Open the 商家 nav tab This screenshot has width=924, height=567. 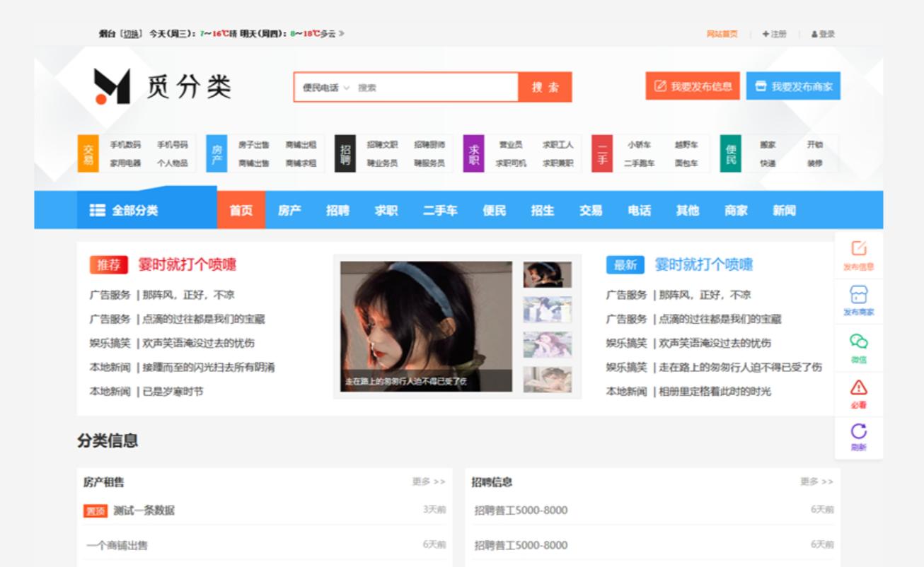click(x=736, y=210)
